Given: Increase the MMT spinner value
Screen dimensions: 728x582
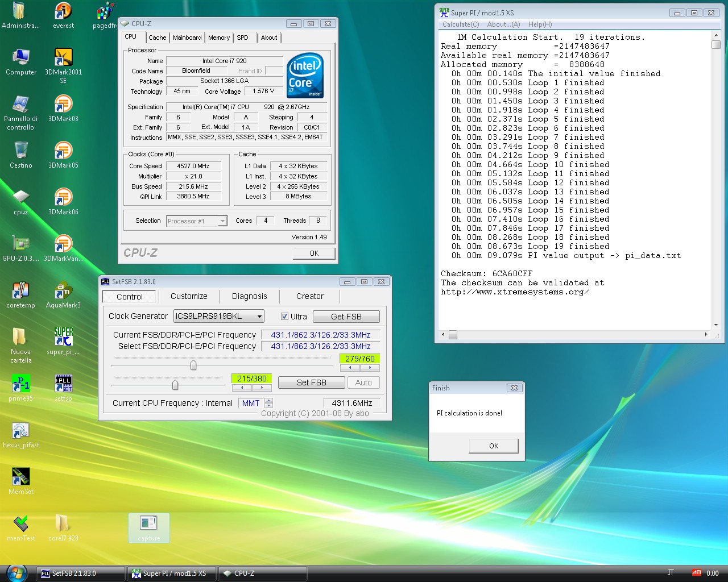Looking at the screenshot, I should click(x=269, y=400).
